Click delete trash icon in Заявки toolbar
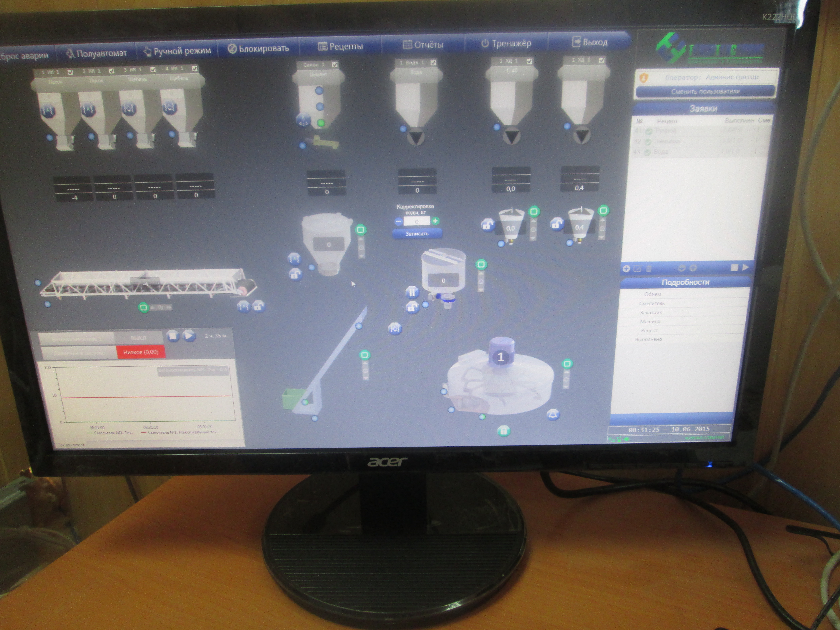This screenshot has height=630, width=840. pos(649,269)
